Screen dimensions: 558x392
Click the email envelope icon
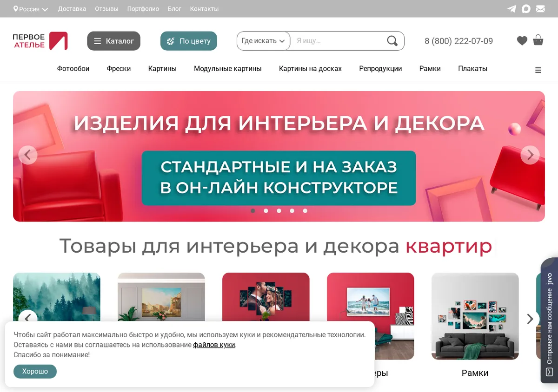540,9
